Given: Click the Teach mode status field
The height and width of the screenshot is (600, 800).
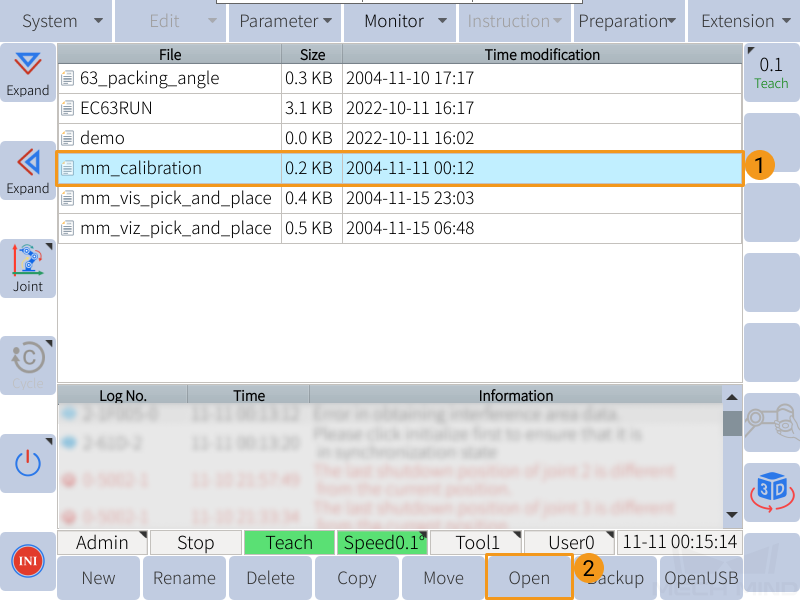Looking at the screenshot, I should [x=289, y=542].
